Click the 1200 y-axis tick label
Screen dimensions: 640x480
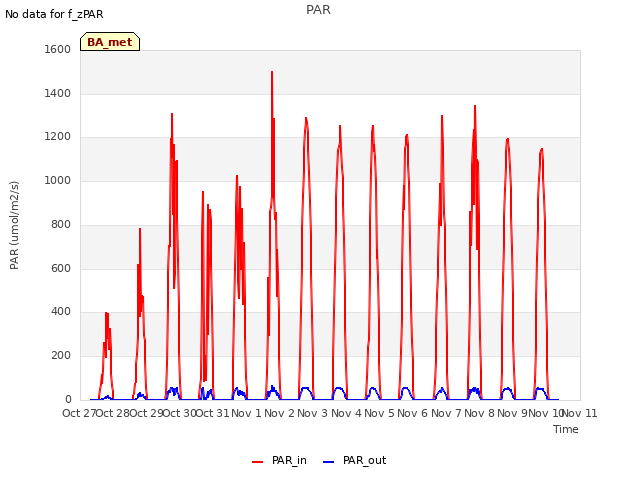58,137
